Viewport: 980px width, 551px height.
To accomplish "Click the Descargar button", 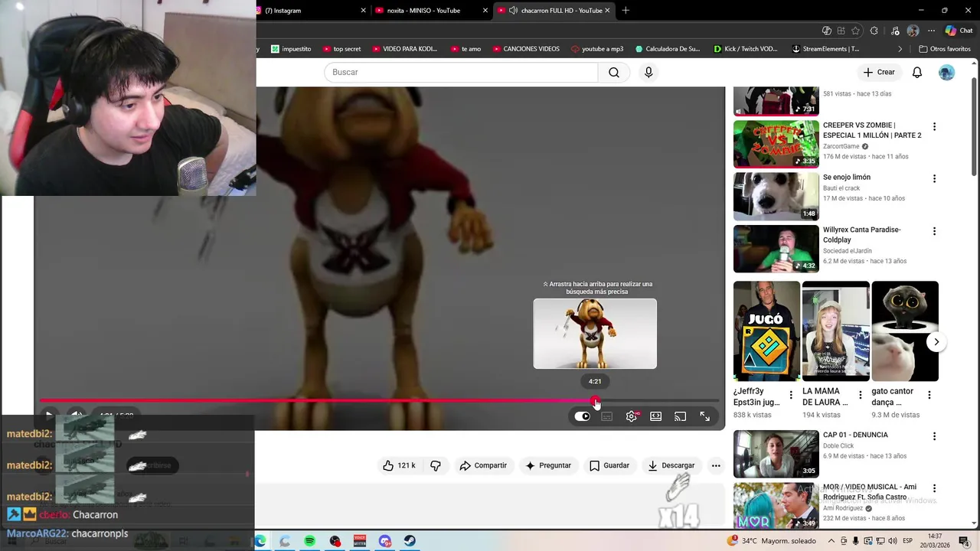I will [x=671, y=465].
